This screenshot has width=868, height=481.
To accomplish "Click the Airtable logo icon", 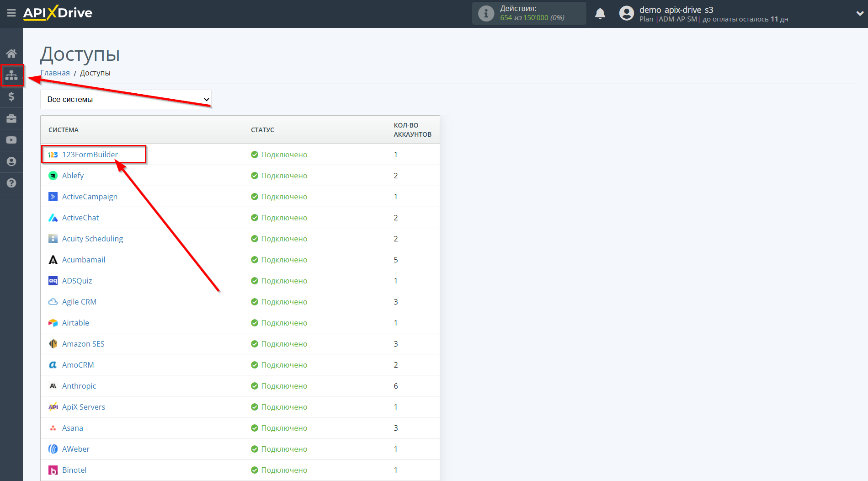I will [x=53, y=323].
